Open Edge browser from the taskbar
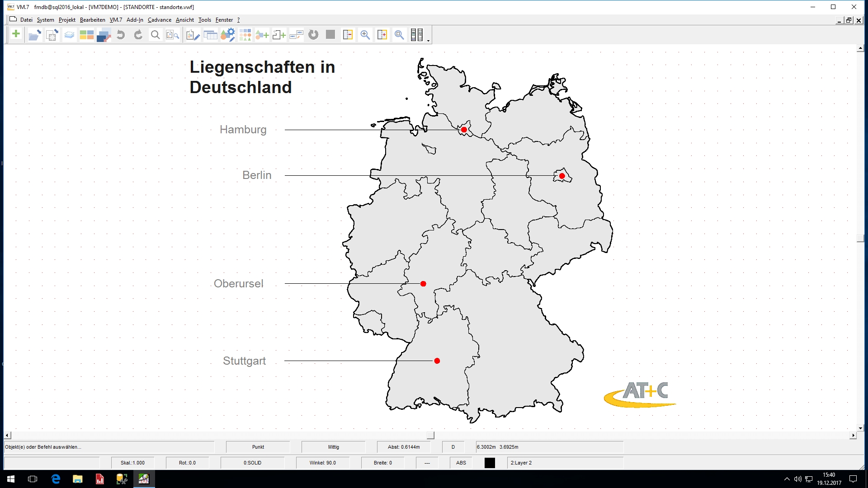Viewport: 868px width, 488px height. click(56, 479)
